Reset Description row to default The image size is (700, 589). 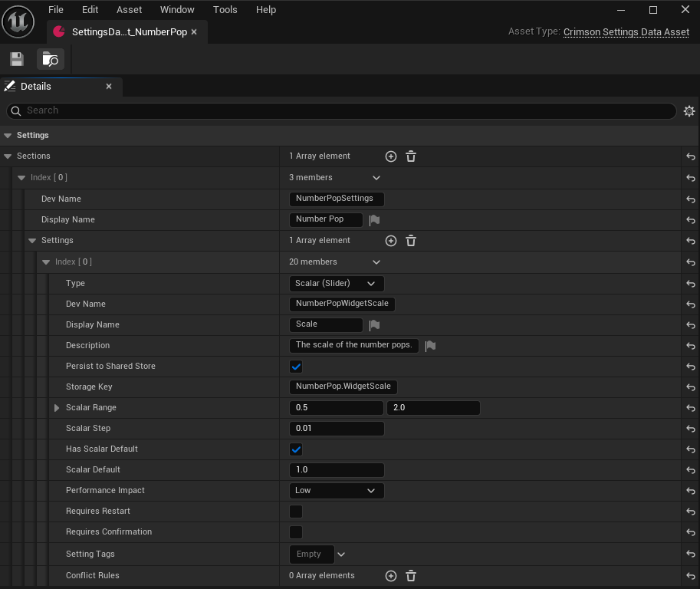pyautogui.click(x=691, y=346)
